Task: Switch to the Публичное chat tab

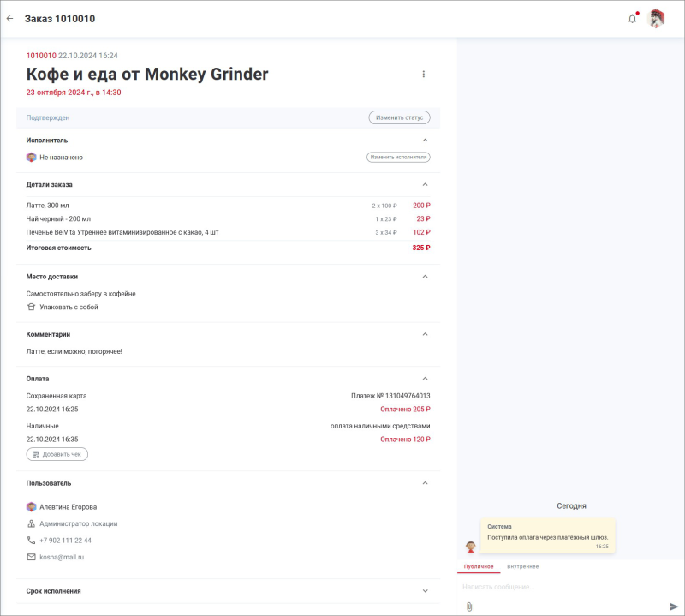Action: pos(479,566)
